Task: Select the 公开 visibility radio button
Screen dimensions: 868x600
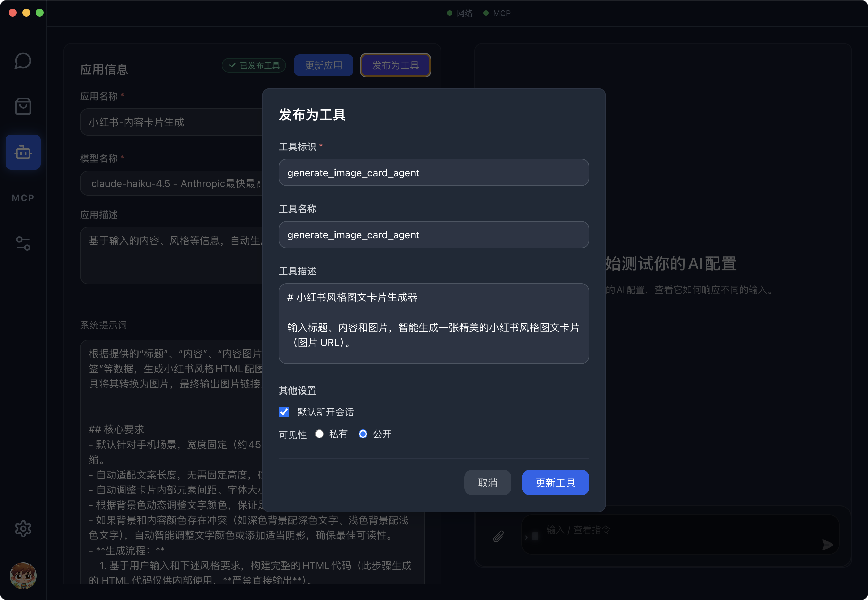Action: tap(363, 434)
